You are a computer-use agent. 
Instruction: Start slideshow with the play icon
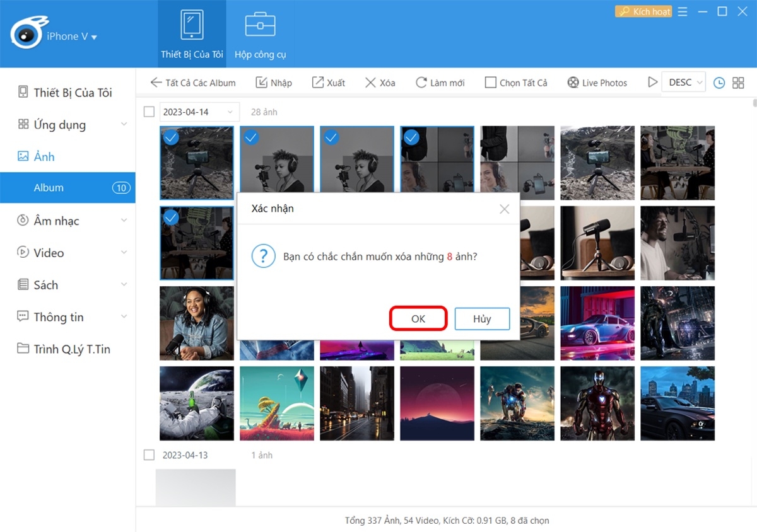click(652, 82)
